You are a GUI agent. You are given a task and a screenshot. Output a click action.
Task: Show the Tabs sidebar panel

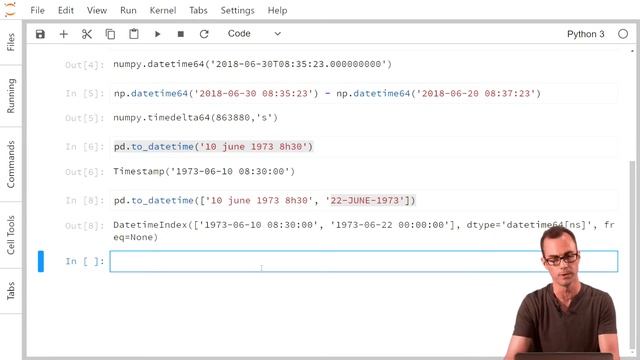pyautogui.click(x=11, y=291)
